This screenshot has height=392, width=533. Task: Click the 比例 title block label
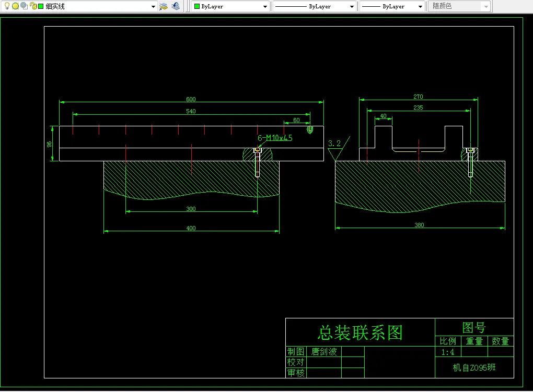click(x=448, y=341)
